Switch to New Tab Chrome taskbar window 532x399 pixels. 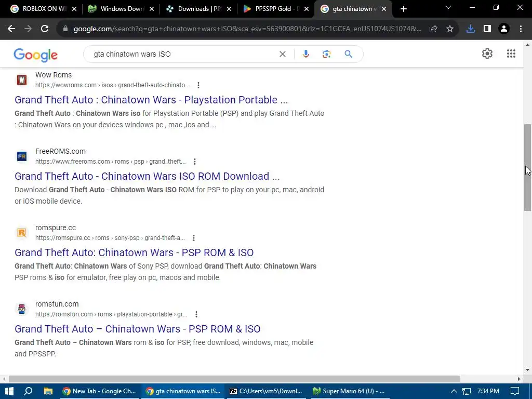99,391
